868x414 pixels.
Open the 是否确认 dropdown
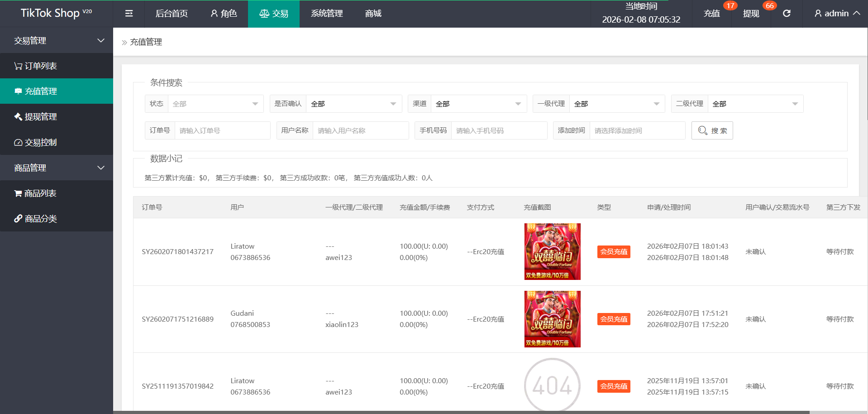point(353,104)
